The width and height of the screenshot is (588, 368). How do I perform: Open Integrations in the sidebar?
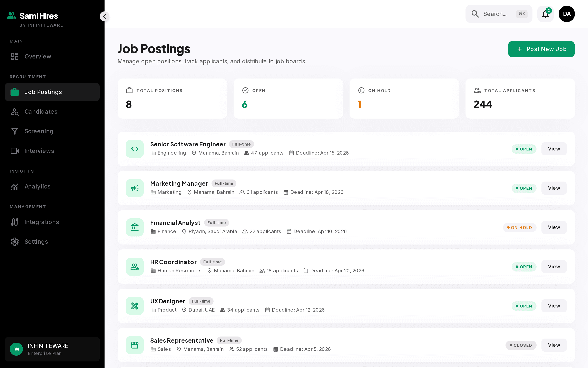click(52, 222)
